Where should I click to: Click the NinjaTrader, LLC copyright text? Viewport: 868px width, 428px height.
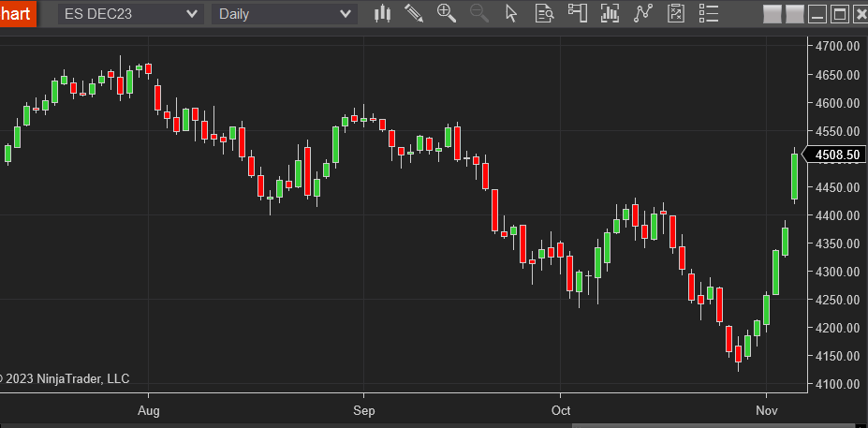(66, 378)
